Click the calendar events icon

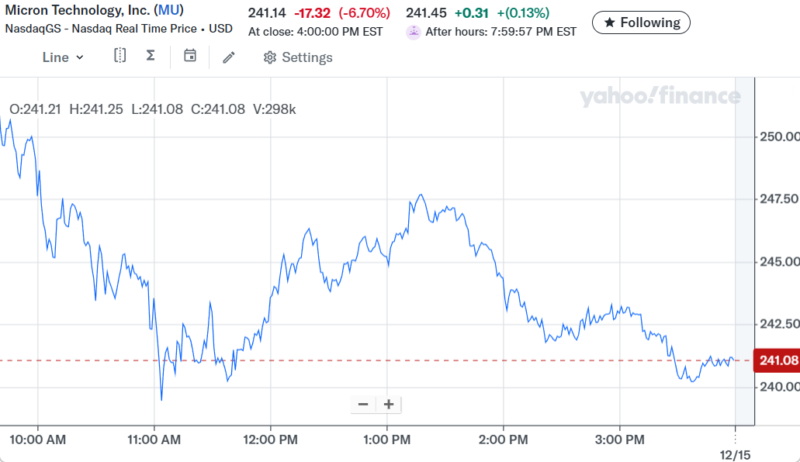pos(190,57)
